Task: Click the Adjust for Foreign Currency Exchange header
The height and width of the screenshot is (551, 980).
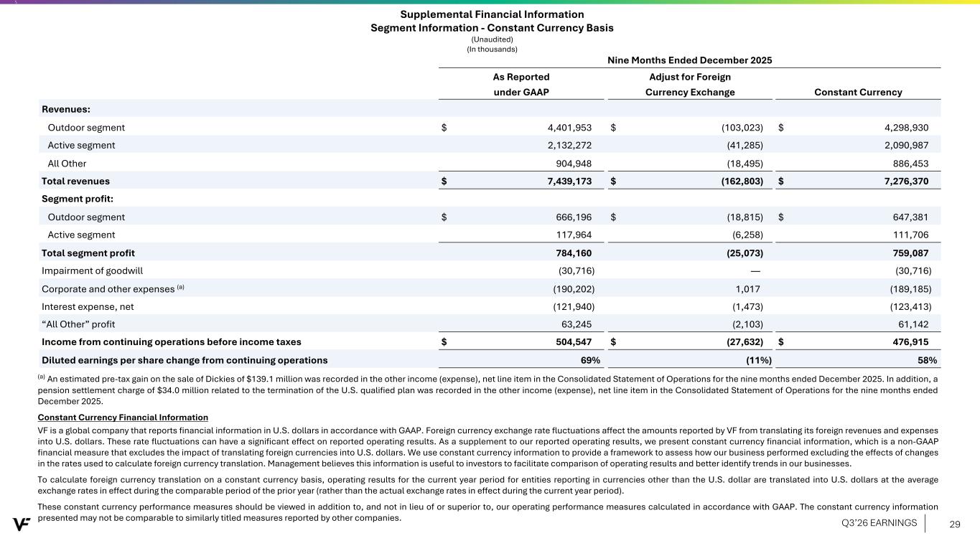Action: 689,84
